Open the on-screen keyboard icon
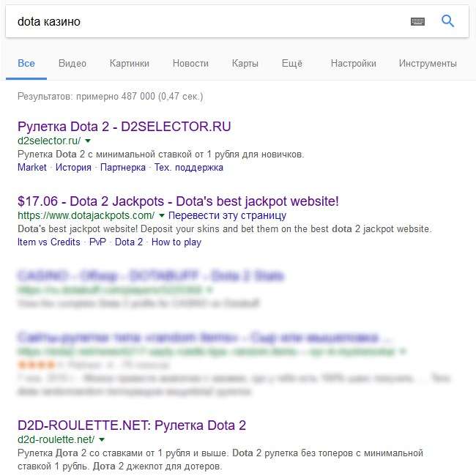476x476 pixels. pyautogui.click(x=417, y=22)
